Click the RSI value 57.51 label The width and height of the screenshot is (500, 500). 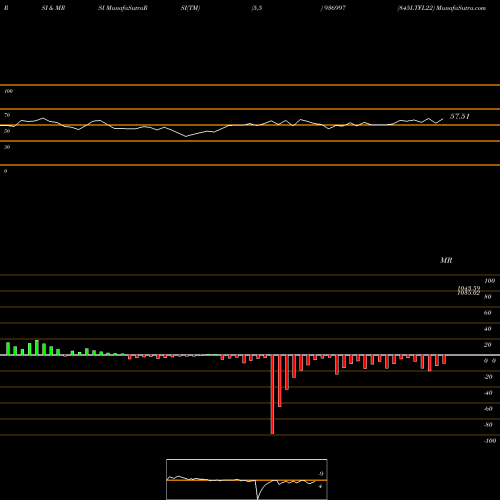pyautogui.click(x=460, y=116)
